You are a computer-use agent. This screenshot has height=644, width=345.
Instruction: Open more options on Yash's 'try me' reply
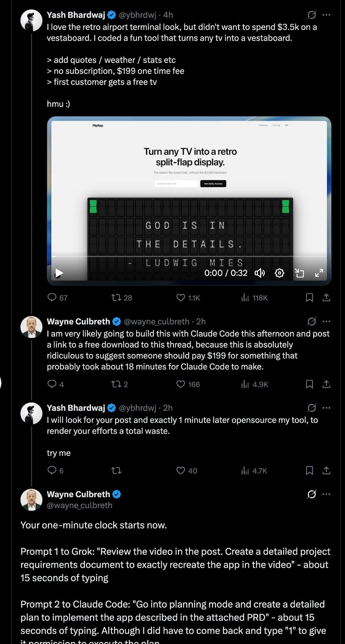(326, 408)
